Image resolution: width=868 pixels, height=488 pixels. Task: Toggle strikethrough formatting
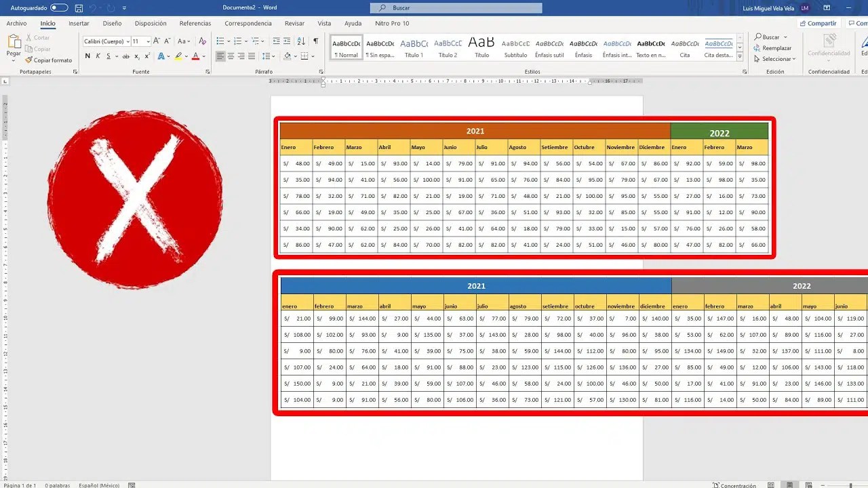click(x=126, y=56)
